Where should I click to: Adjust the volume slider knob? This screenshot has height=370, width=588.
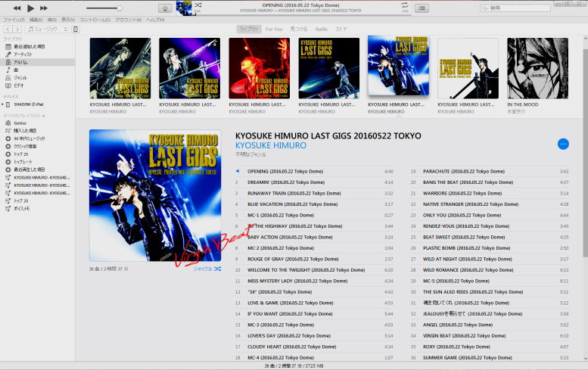pyautogui.click(x=120, y=8)
